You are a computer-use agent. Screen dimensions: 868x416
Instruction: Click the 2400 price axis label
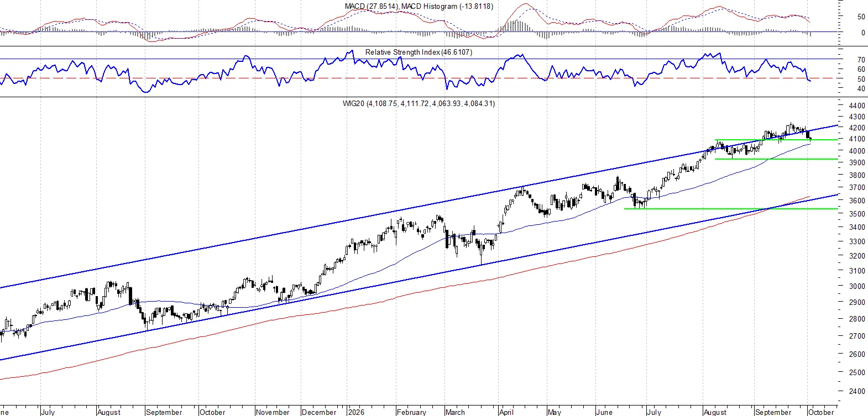click(x=857, y=392)
